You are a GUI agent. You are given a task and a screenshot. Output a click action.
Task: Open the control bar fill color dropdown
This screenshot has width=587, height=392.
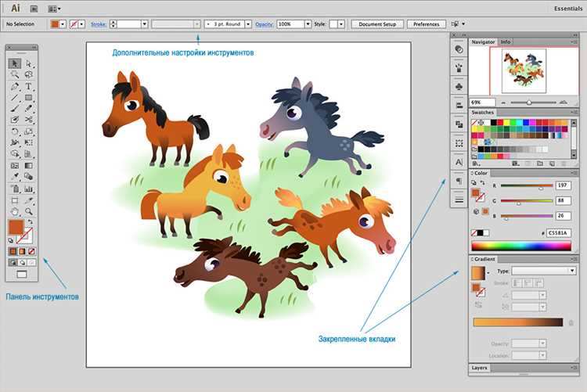tap(63, 24)
